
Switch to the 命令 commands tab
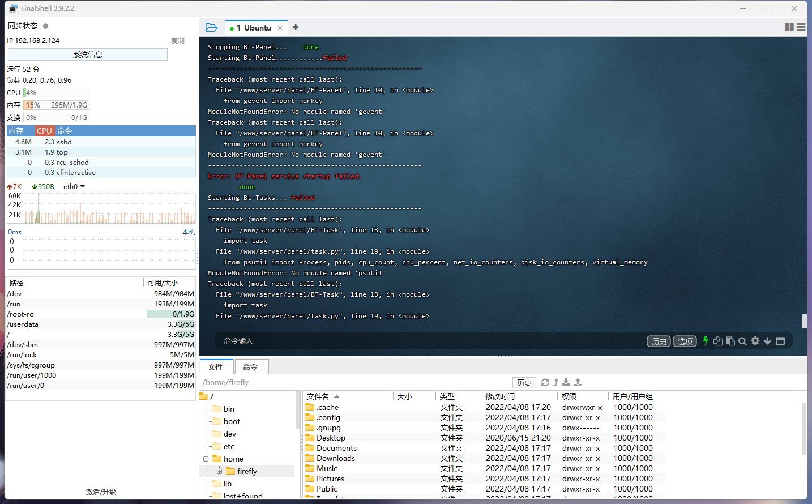pos(250,367)
